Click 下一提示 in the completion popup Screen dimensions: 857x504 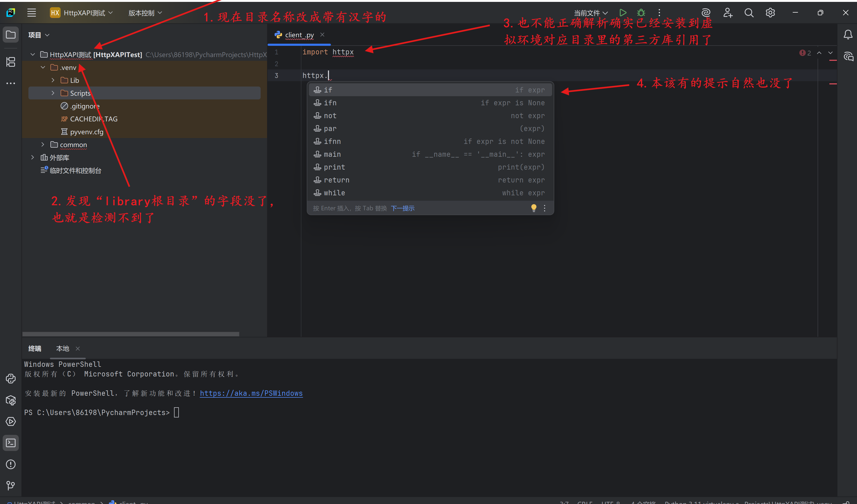coord(403,208)
